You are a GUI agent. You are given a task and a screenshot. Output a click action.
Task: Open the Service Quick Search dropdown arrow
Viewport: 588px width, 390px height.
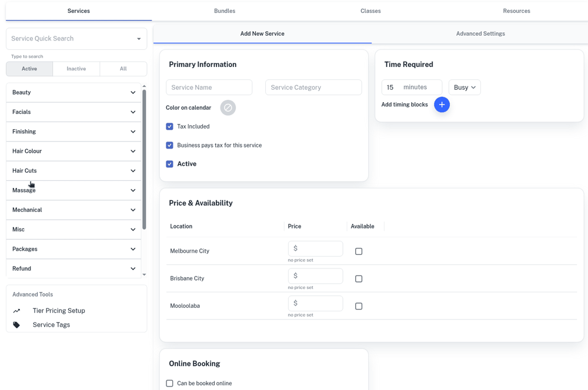139,39
